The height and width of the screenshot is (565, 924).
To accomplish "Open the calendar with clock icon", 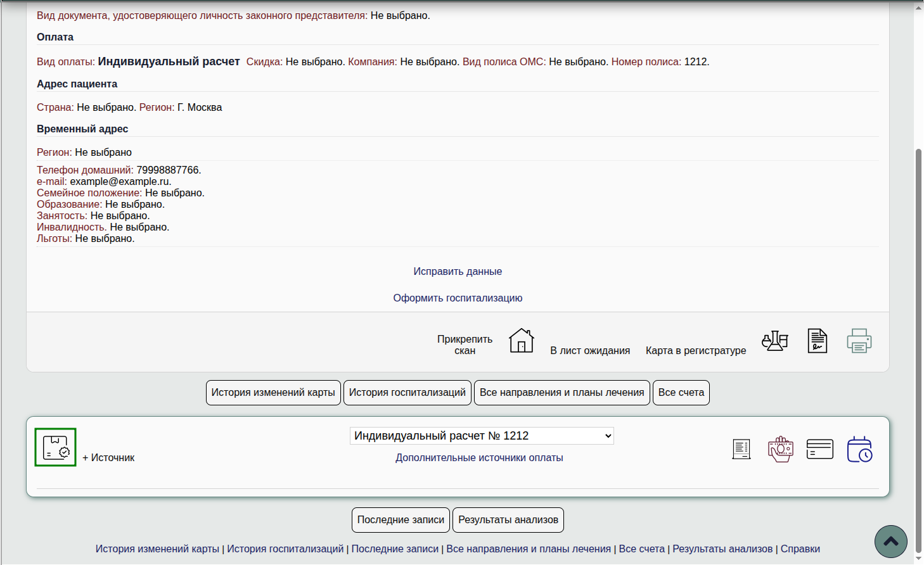I will point(859,449).
